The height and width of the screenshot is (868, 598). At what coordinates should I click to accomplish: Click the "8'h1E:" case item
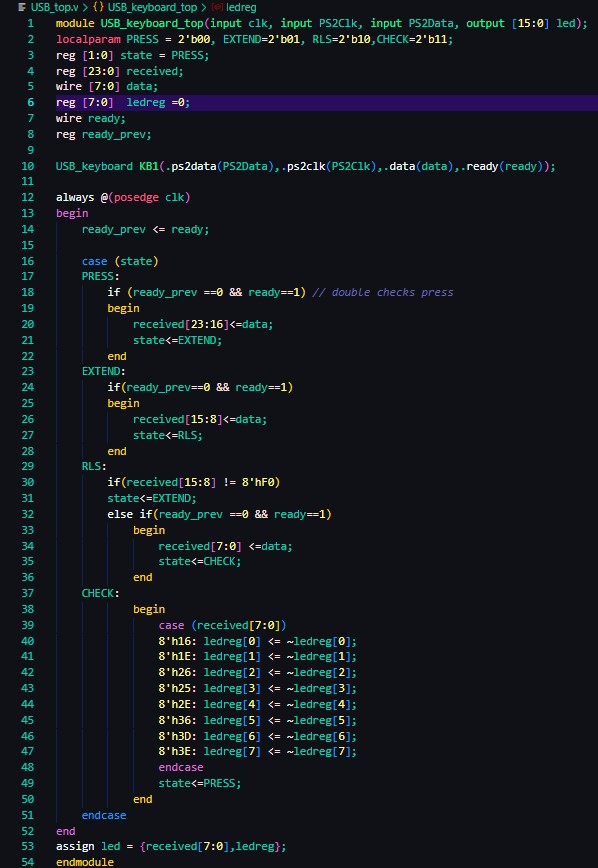pos(178,657)
